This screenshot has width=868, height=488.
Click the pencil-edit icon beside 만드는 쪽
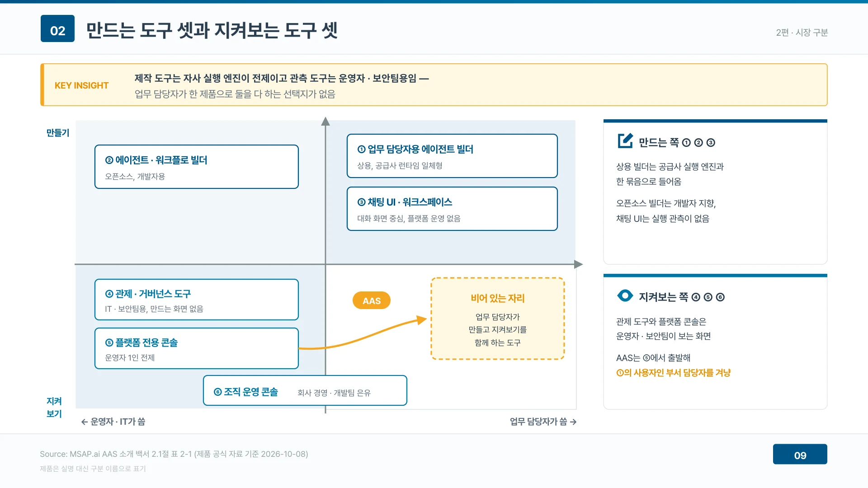point(625,141)
